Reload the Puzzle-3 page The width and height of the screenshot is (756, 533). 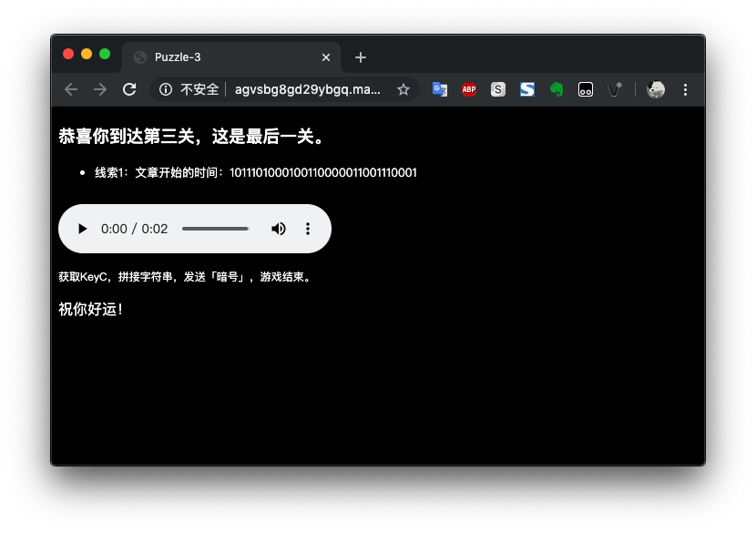tap(129, 89)
